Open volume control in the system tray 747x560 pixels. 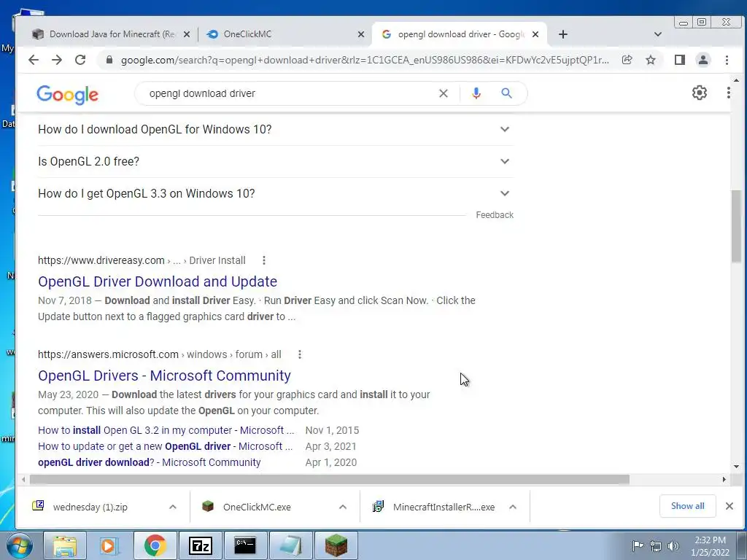click(x=673, y=546)
